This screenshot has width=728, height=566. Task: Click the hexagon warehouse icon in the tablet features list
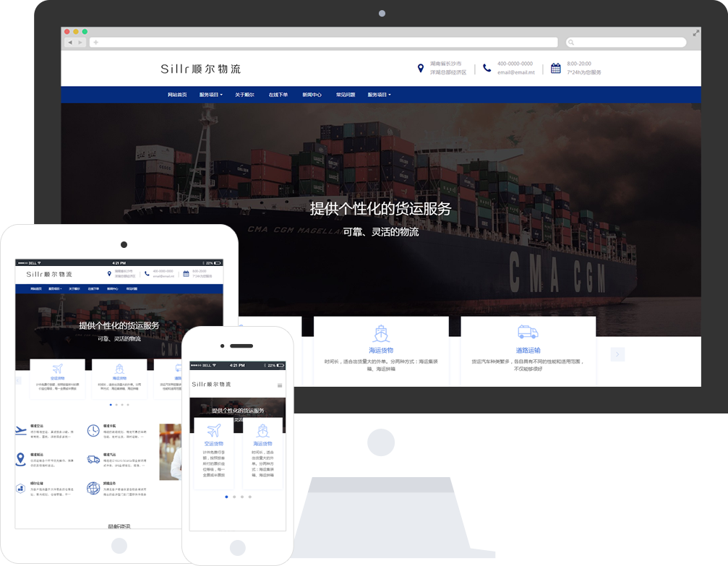tap(20, 489)
